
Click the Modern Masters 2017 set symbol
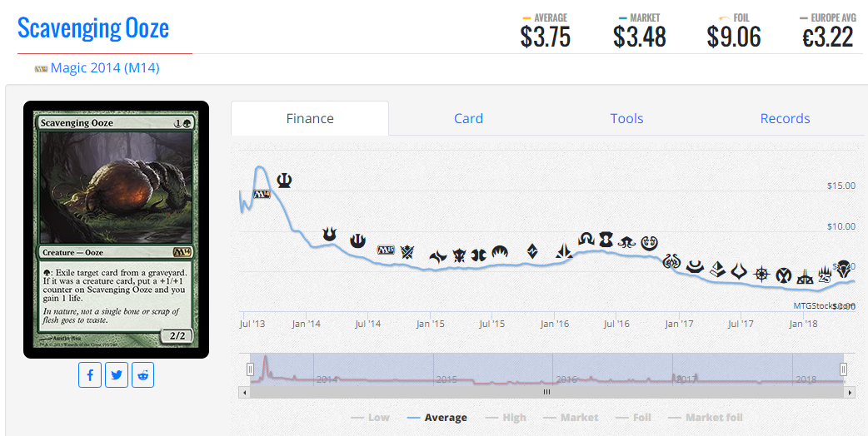click(x=695, y=267)
